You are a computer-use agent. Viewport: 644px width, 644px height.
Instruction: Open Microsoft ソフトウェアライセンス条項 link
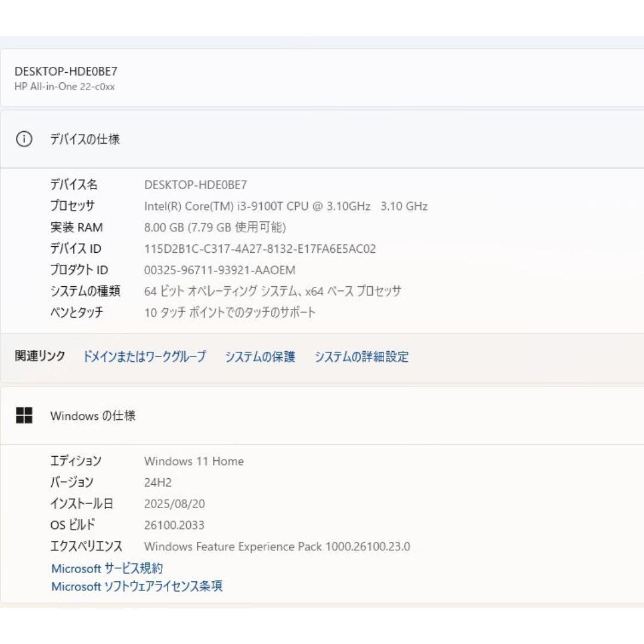pos(137,586)
